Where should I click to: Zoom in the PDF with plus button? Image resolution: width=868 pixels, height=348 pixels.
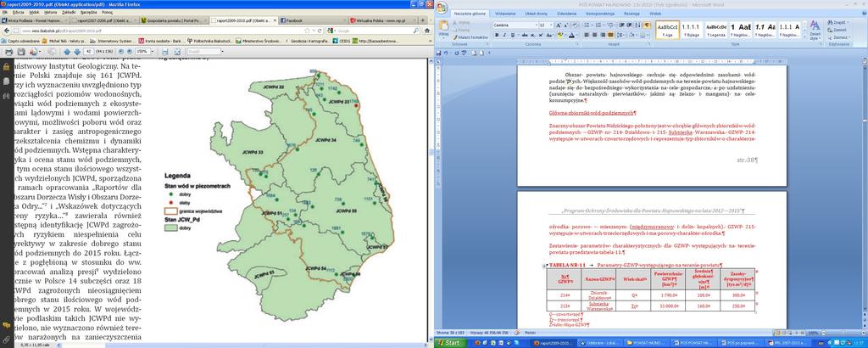coord(130,52)
